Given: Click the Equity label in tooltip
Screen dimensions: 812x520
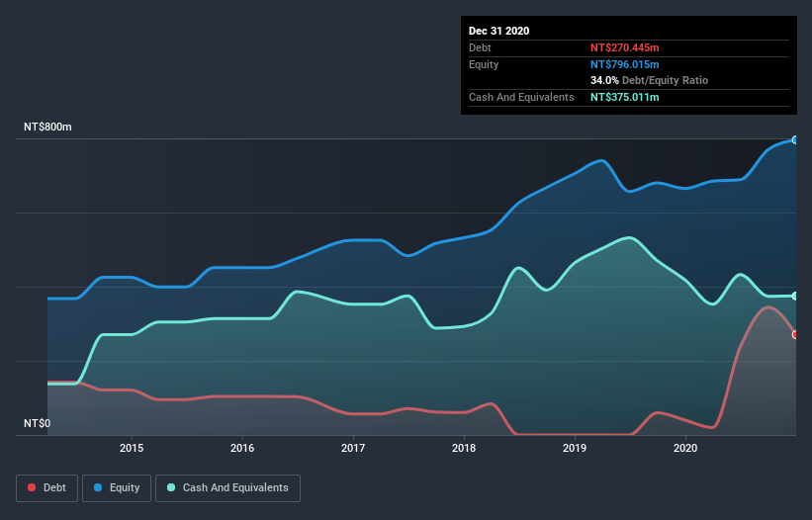Looking at the screenshot, I should pyautogui.click(x=484, y=64).
